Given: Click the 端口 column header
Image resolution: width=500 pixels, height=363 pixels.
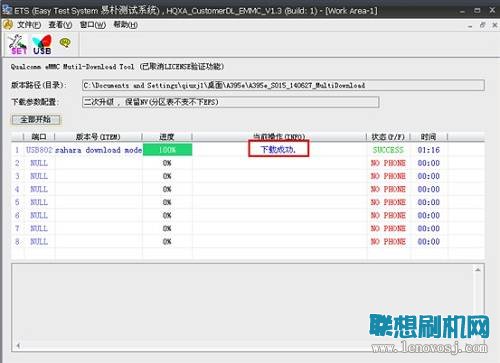Looking at the screenshot, I should [39, 137].
